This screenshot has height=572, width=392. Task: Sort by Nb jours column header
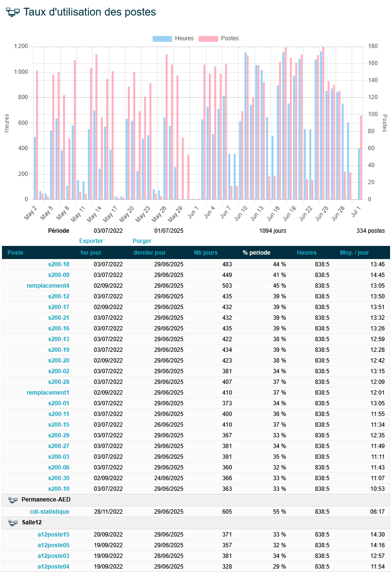[205, 253]
